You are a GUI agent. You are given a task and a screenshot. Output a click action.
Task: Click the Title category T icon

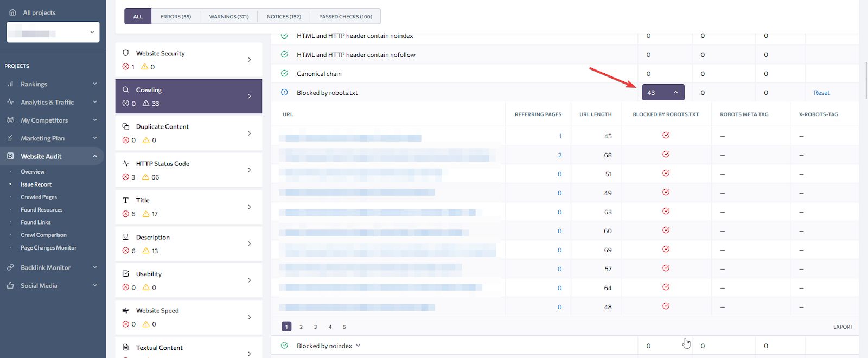pos(126,200)
